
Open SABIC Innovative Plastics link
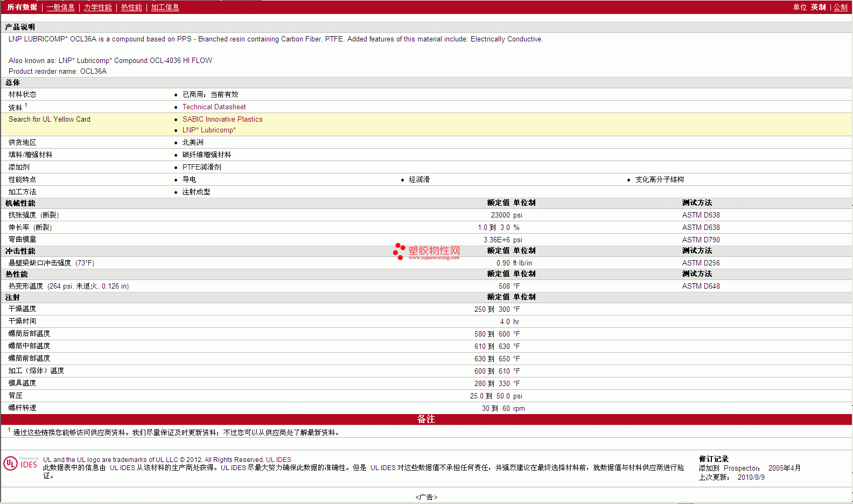[x=222, y=120]
